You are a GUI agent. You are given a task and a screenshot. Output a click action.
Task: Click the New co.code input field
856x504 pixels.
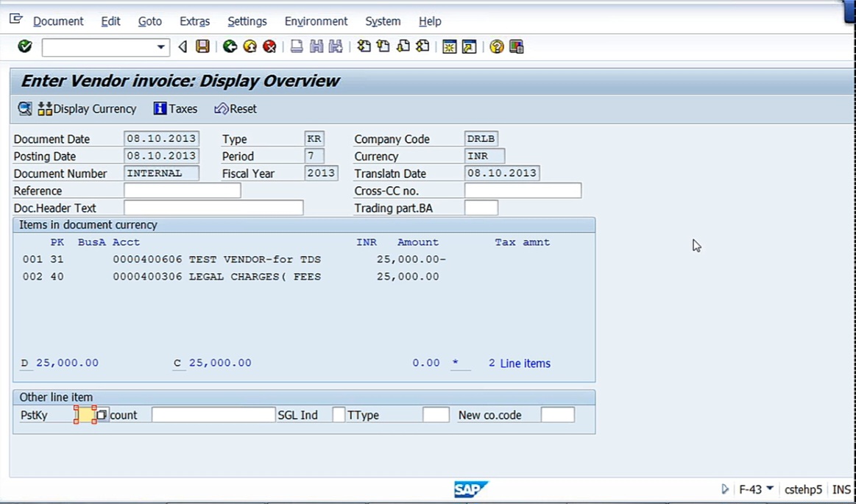[x=557, y=414]
